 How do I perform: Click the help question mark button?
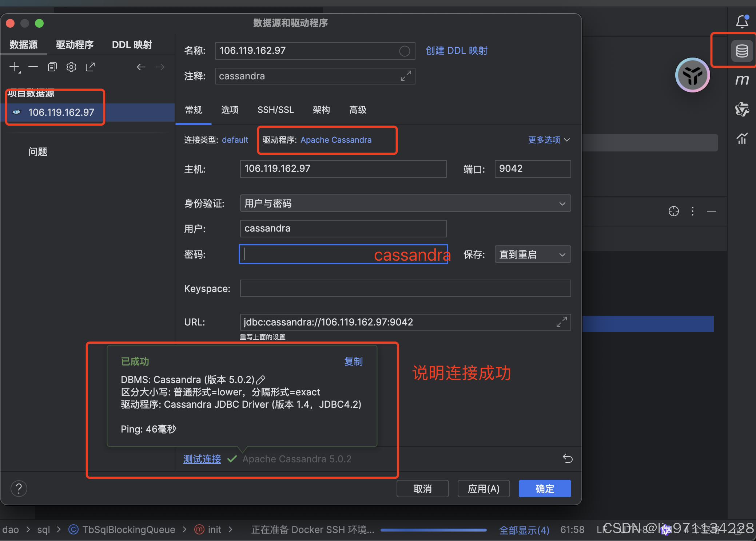click(x=19, y=489)
